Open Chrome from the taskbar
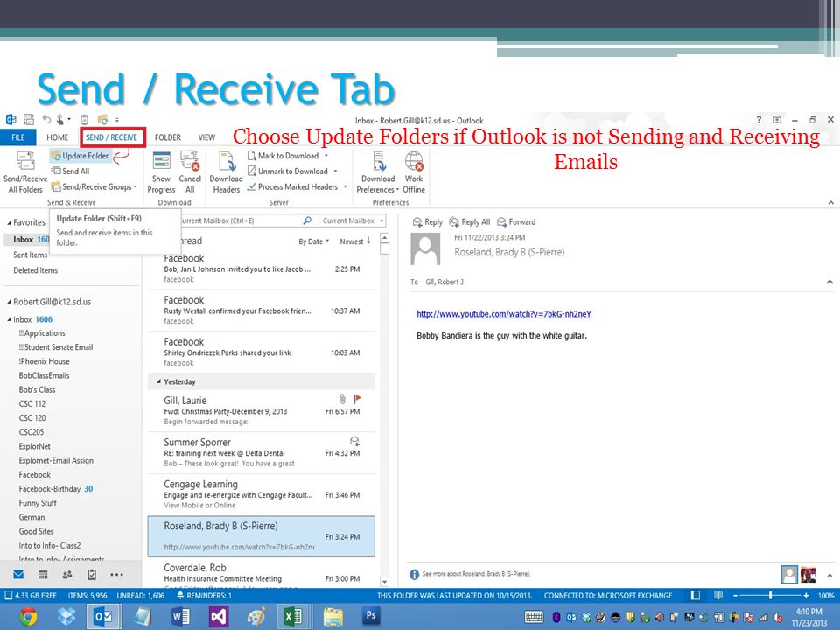 point(28,617)
